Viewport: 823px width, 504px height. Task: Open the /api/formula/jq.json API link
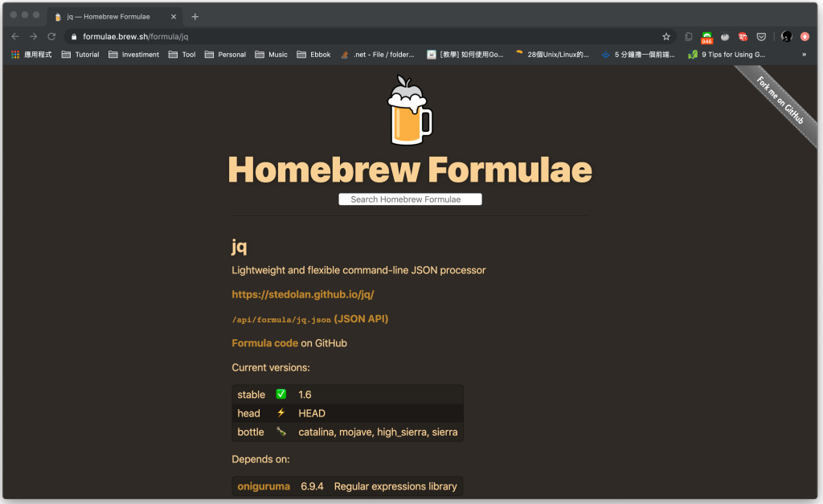coord(309,319)
